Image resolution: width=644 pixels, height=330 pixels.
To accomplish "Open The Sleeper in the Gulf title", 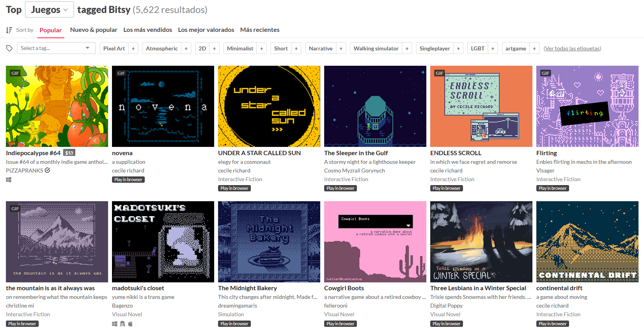I will 356,153.
